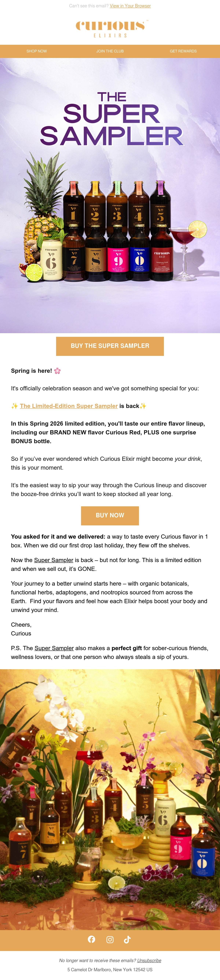Click the Super Sampler link in the P.S. line
This screenshot has height=980, width=220.
[x=54, y=648]
